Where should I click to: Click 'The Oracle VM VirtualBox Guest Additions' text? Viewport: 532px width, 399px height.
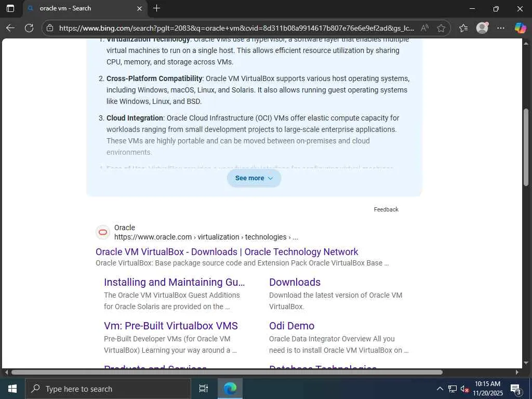click(171, 295)
